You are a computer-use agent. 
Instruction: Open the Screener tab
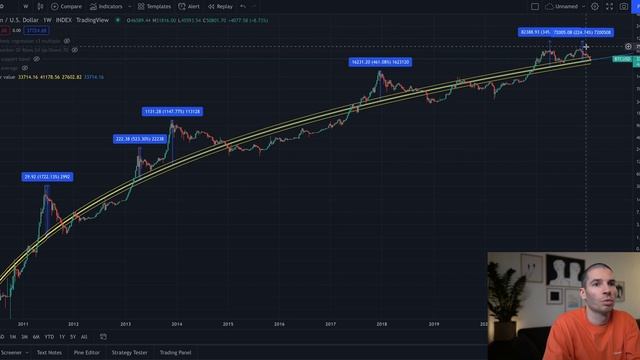coord(11,353)
